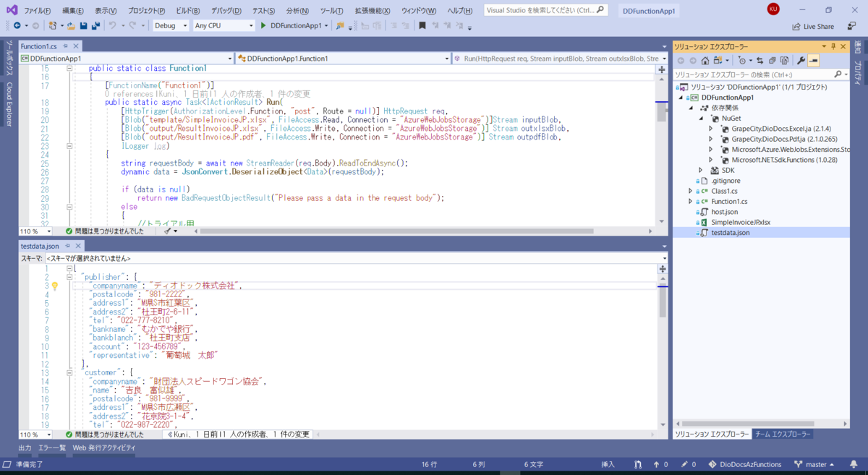This screenshot has width=868, height=475.
Task: Sync with active document in Solution Explorer
Action: pyautogui.click(x=761, y=60)
